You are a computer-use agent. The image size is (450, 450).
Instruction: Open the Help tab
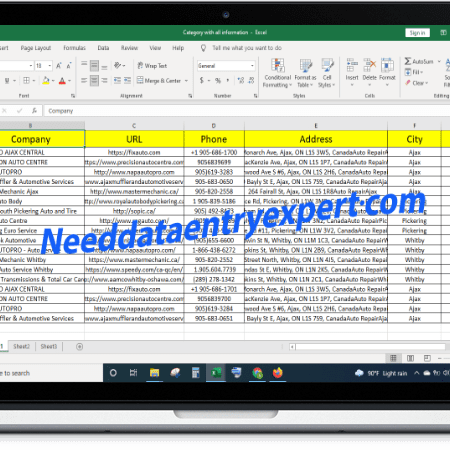point(178,48)
